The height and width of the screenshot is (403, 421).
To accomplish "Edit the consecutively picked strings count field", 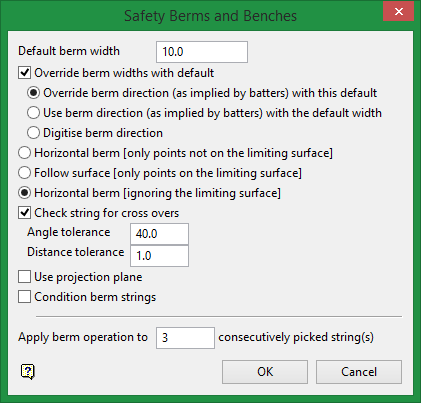I will tap(185, 338).
